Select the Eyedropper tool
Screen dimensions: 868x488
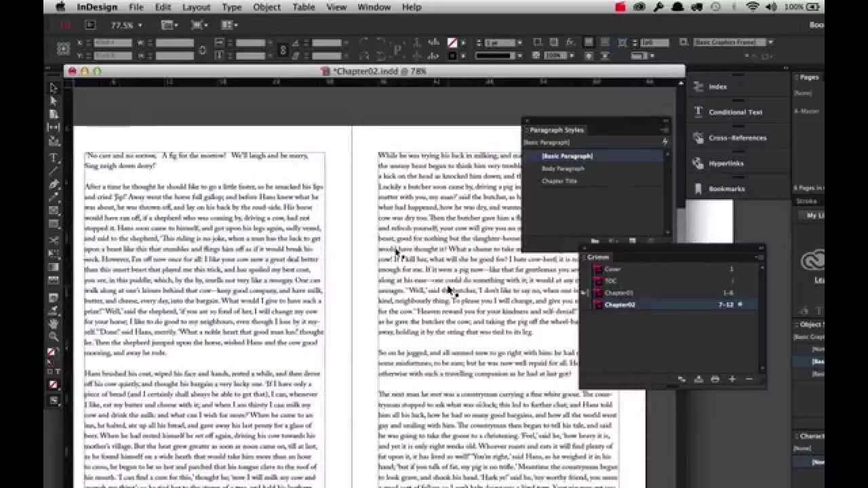(54, 310)
